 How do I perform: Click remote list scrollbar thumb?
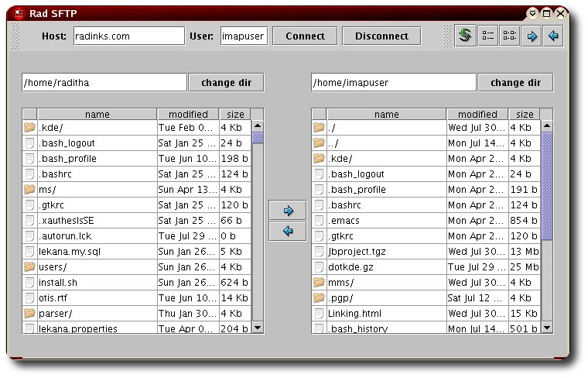(547, 186)
